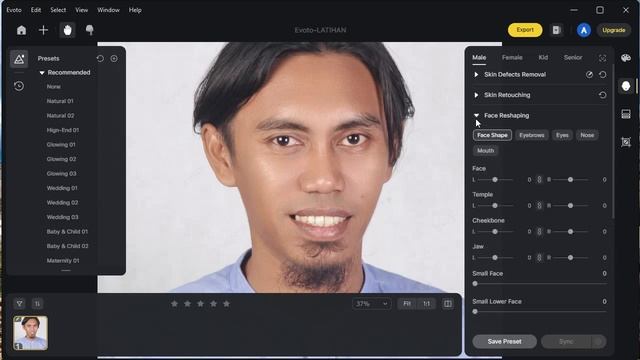The image size is (640, 360).
Task: Open the Window menu
Action: coord(108,10)
